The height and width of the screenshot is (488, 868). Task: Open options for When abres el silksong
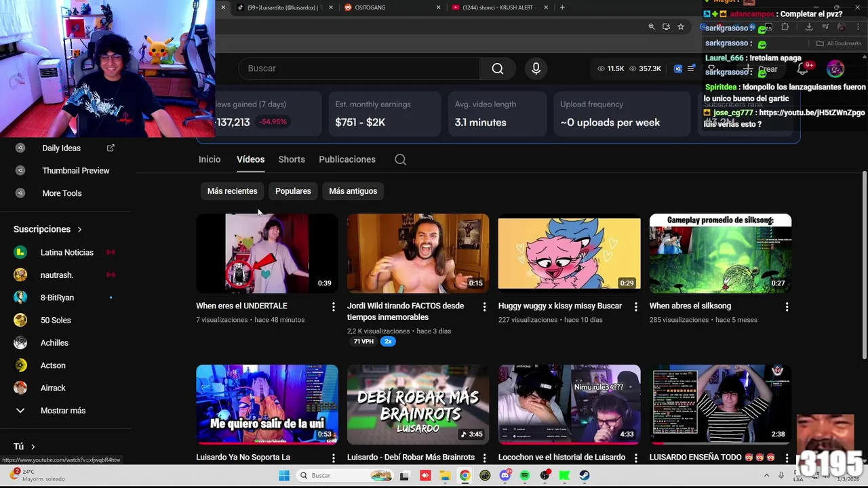[787, 307]
